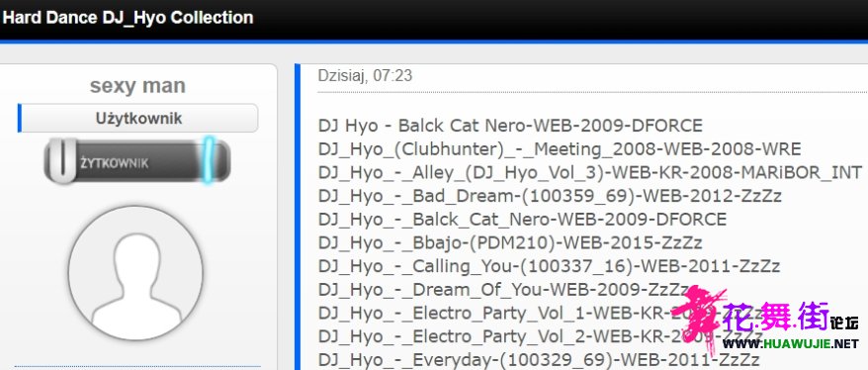Click the ŻYTKOWNIK rank badge image

pos(137,161)
